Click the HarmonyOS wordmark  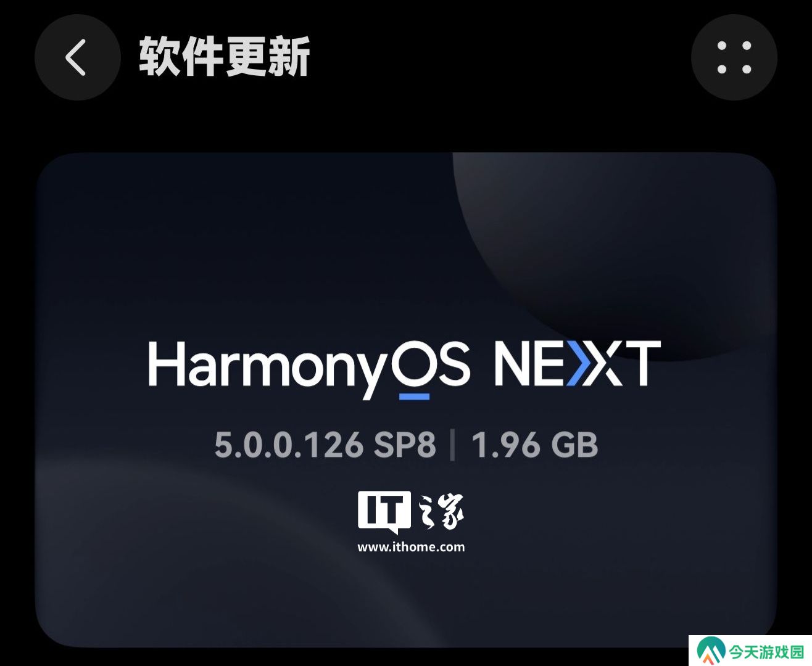click(309, 368)
